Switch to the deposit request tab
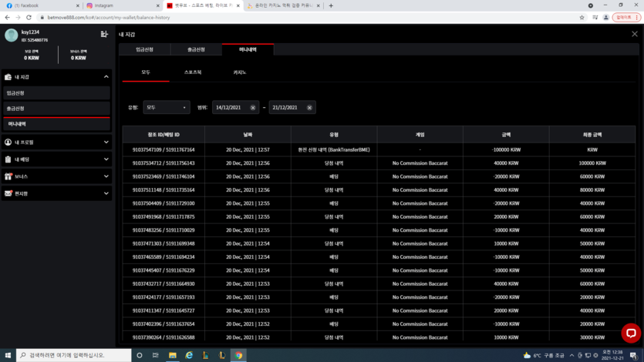 coord(144,49)
